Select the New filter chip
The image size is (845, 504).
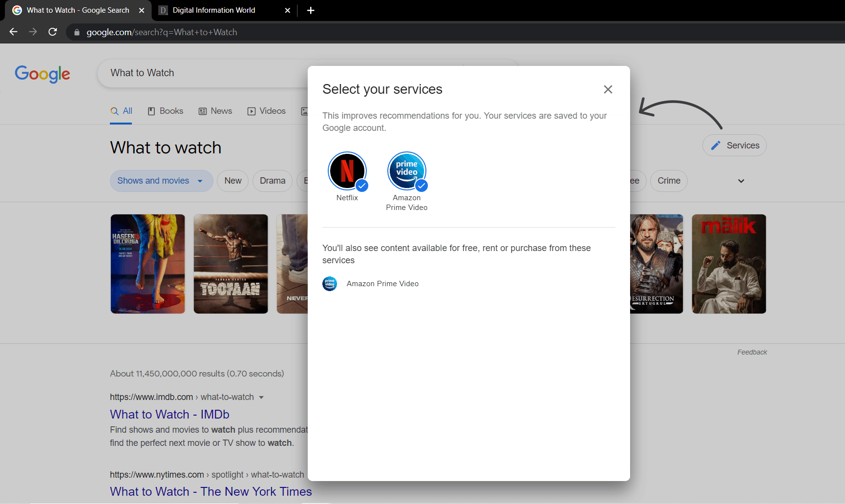[x=232, y=181]
